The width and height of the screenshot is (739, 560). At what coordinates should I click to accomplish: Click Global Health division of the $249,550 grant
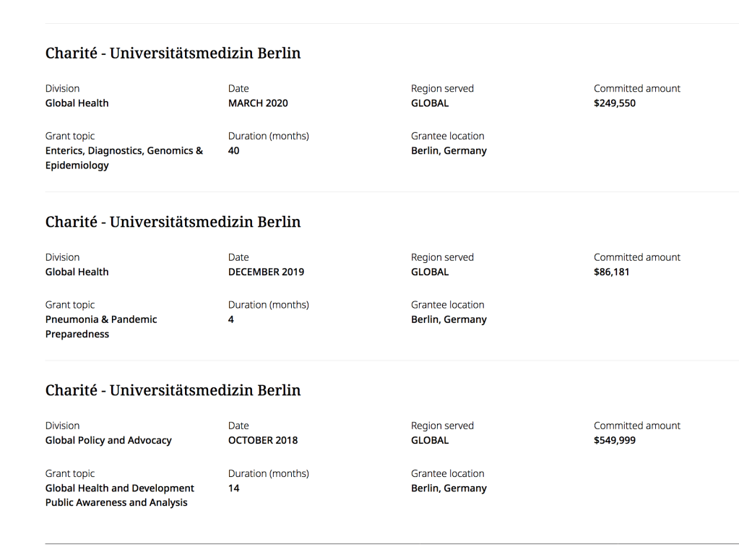77,103
